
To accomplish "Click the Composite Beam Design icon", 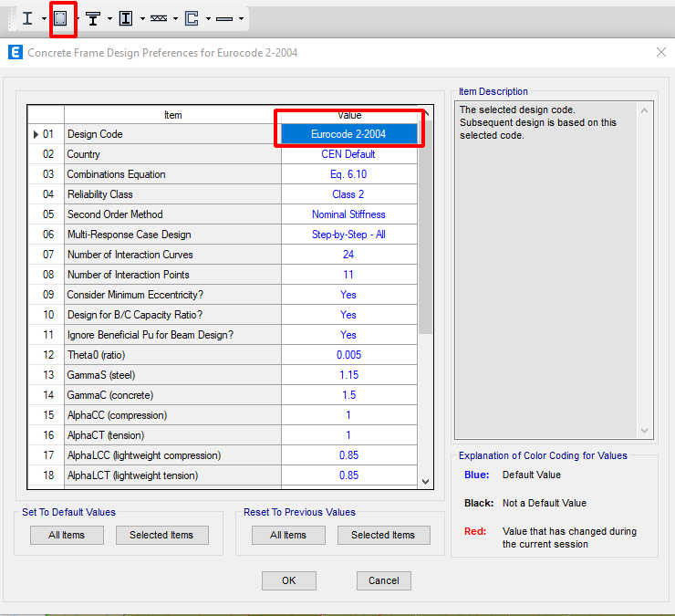I will [x=92, y=17].
